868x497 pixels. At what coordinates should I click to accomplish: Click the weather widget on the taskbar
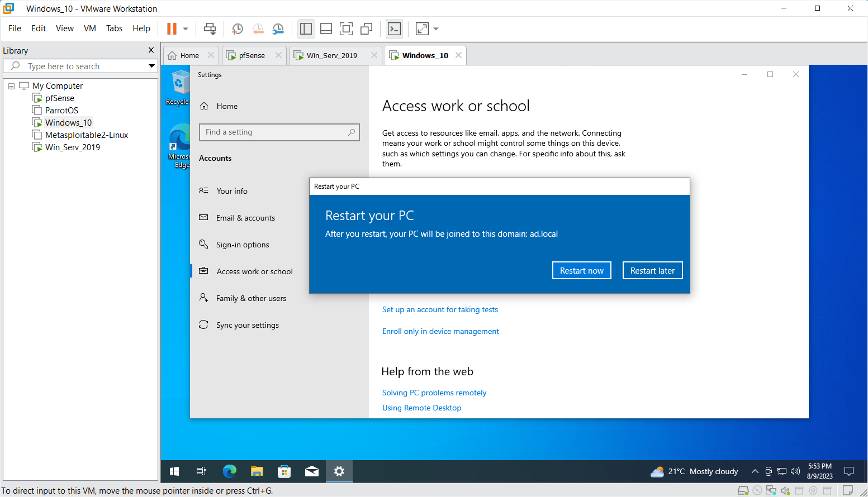(694, 471)
